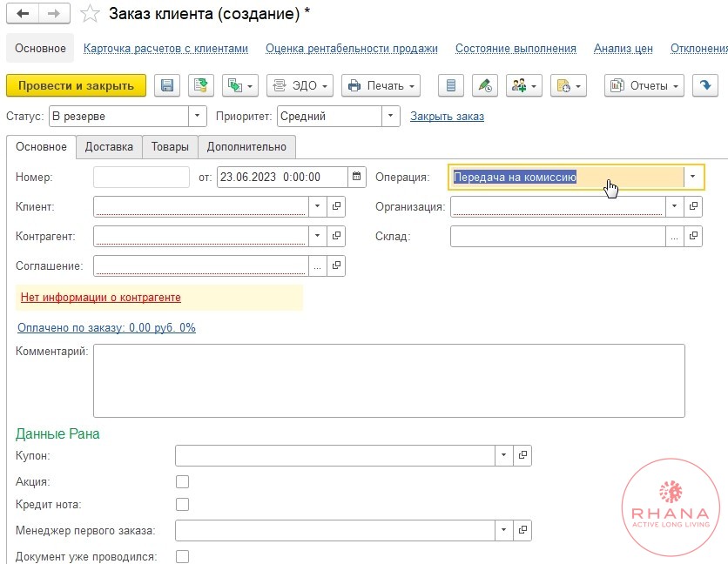Toggle the Кредит нота checkbox
Screen dimensions: 728x564
pos(183,504)
